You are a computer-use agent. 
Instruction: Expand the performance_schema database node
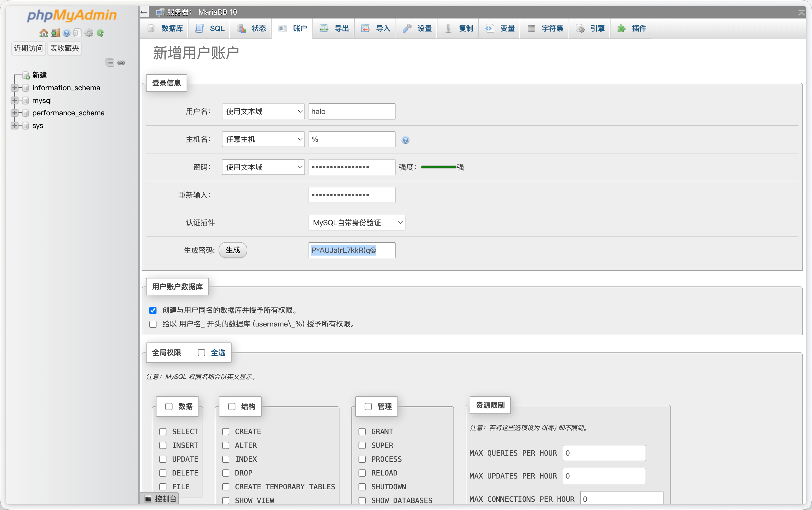pyautogui.click(x=15, y=113)
